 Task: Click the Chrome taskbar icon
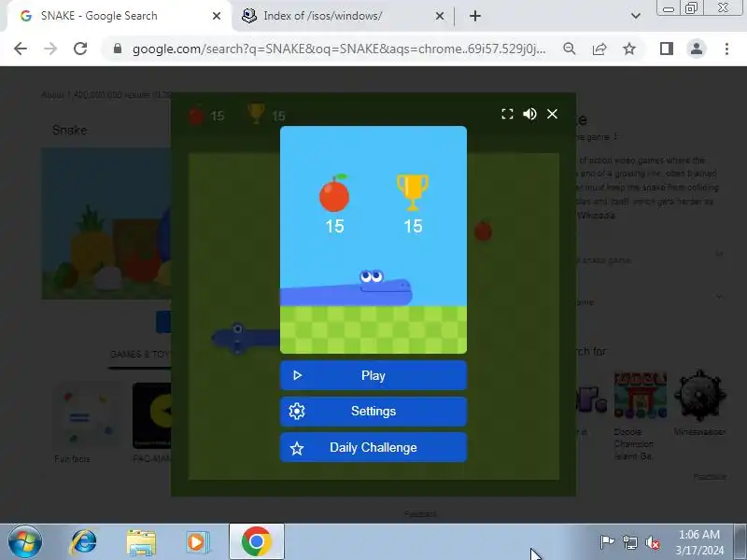point(256,542)
